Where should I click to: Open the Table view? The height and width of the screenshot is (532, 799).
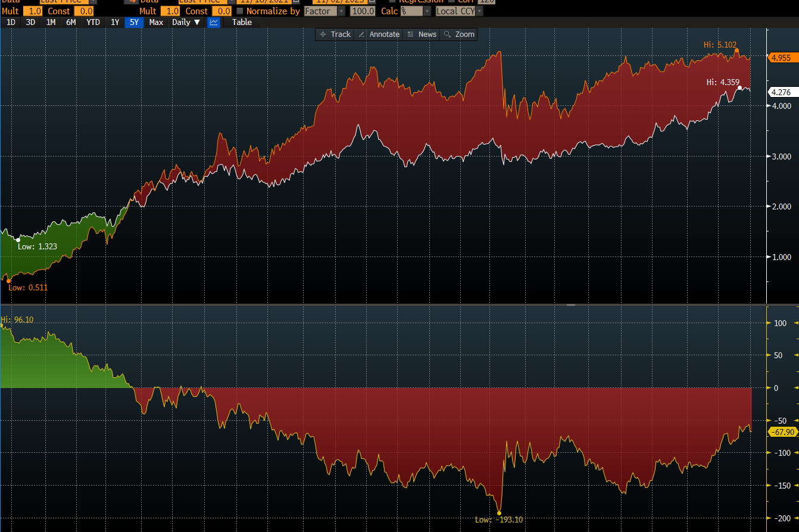(242, 22)
